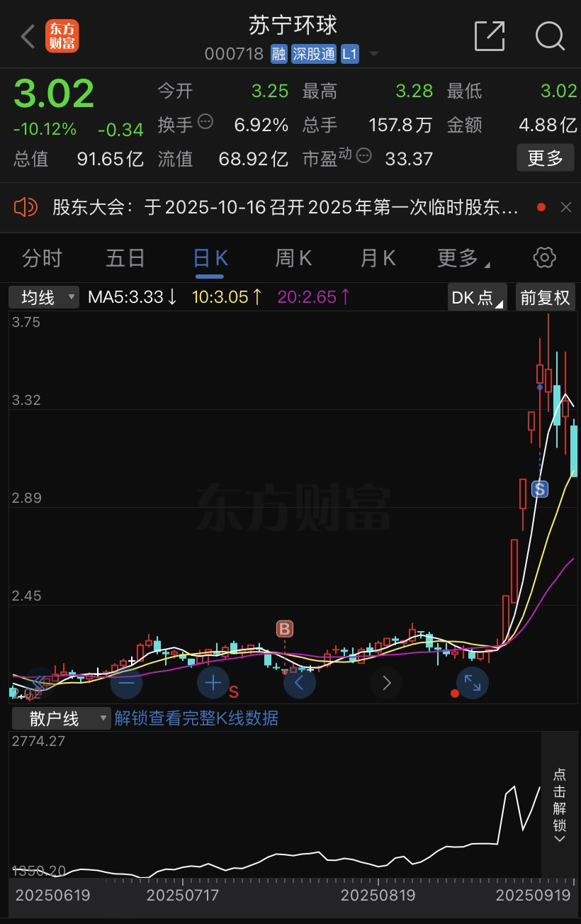Tap the current price 3.02
Screen dimensions: 581x924
coord(54,94)
